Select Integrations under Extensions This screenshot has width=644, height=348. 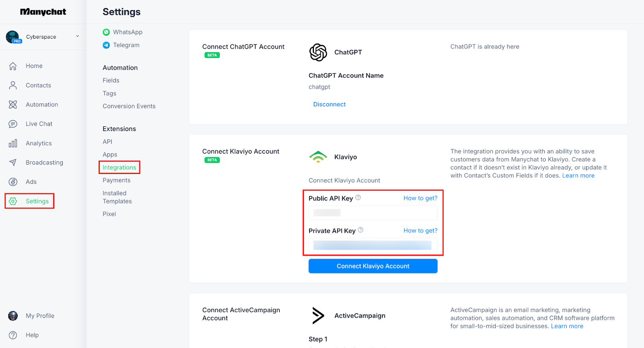[119, 168]
